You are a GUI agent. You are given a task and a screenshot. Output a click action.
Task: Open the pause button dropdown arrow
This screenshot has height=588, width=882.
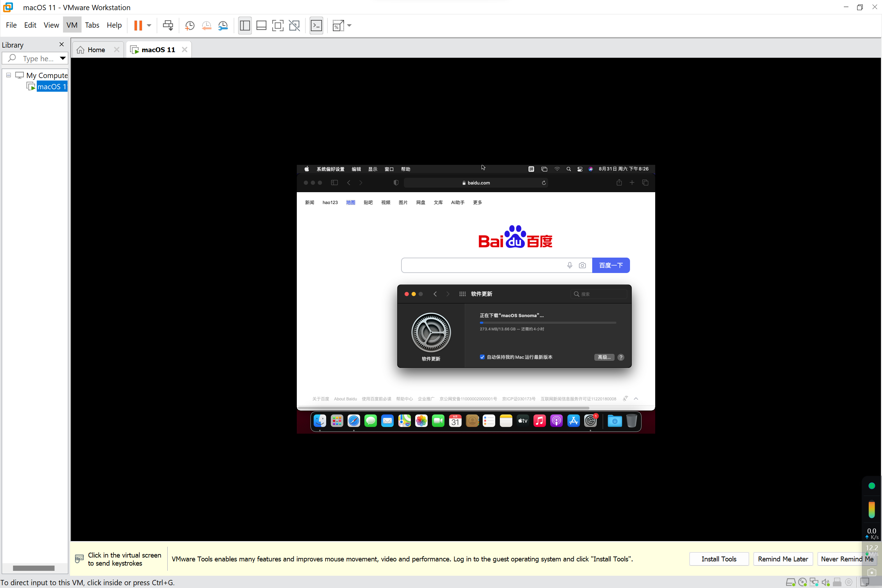coord(149,26)
